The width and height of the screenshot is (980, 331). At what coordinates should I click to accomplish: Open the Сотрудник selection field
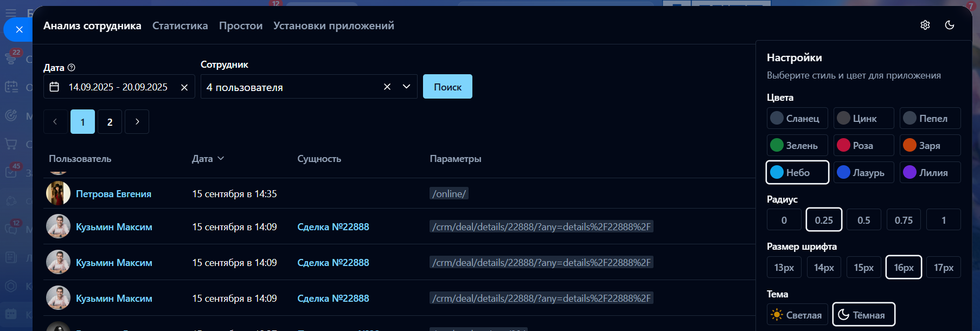click(309, 87)
